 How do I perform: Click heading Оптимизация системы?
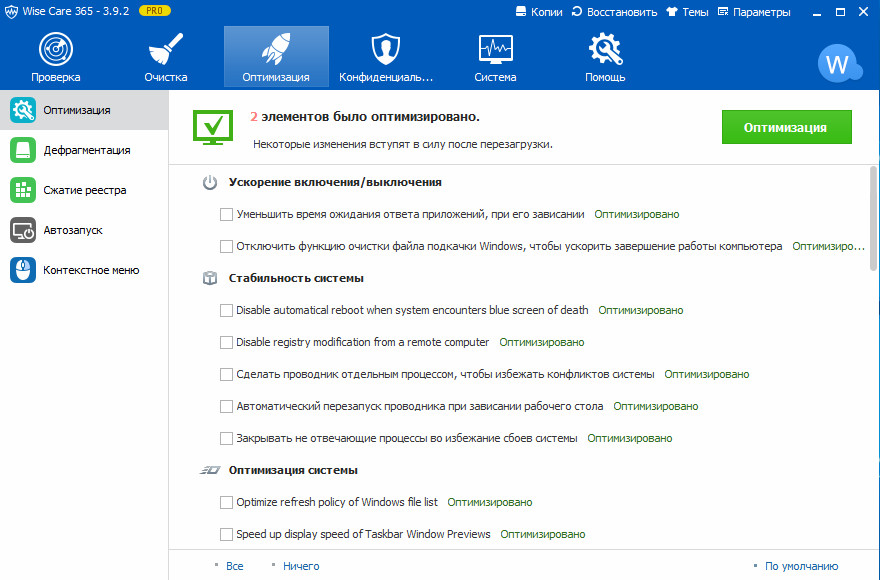[x=293, y=471]
